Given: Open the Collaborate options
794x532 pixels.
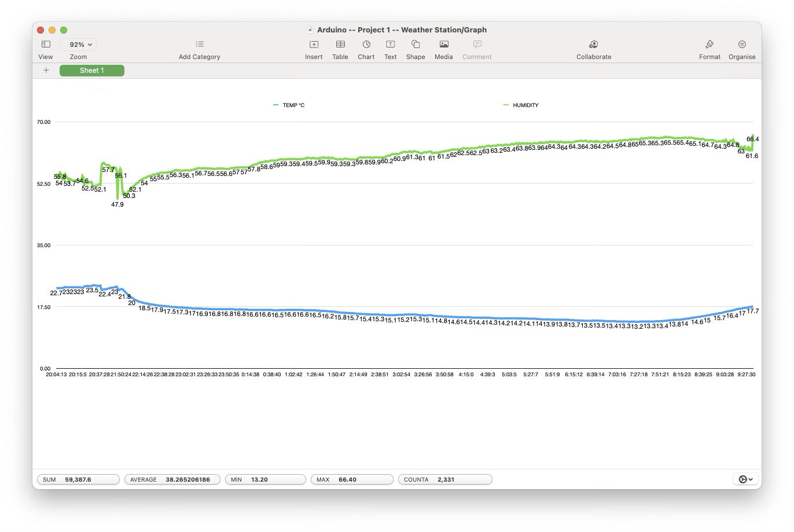Looking at the screenshot, I should pyautogui.click(x=593, y=45).
